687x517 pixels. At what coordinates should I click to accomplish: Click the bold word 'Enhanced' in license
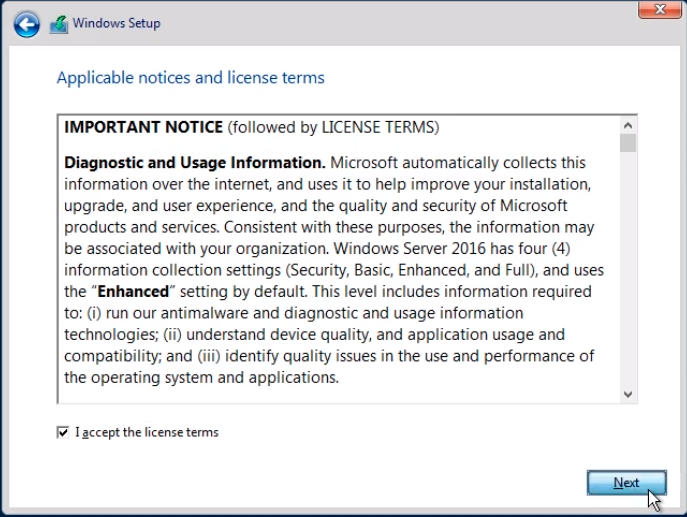[x=133, y=292]
